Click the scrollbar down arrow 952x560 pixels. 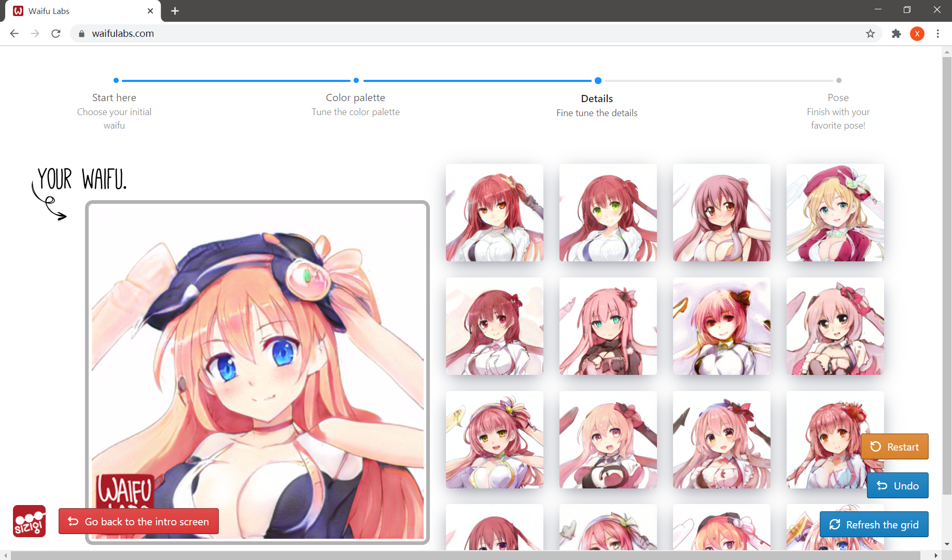[x=947, y=544]
